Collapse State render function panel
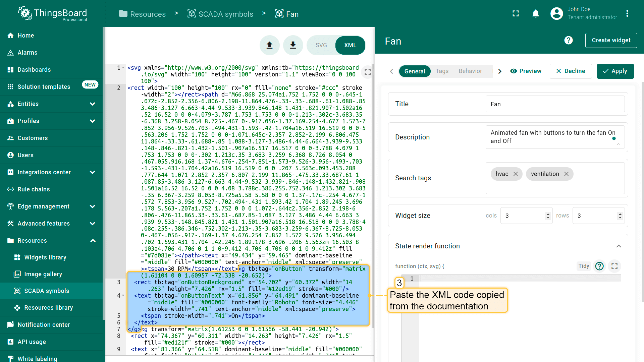Screen dimensions: 644x362 click(619, 246)
